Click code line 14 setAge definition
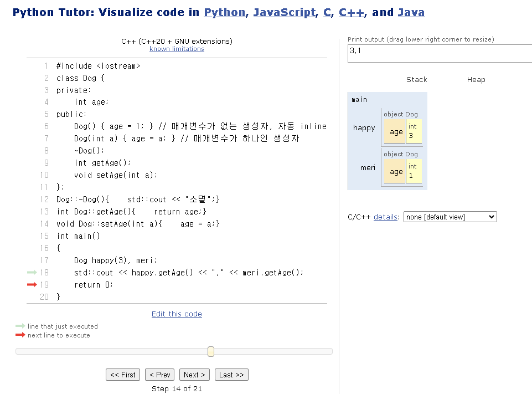Image resolution: width=532 pixels, height=394 pixels. pos(138,224)
